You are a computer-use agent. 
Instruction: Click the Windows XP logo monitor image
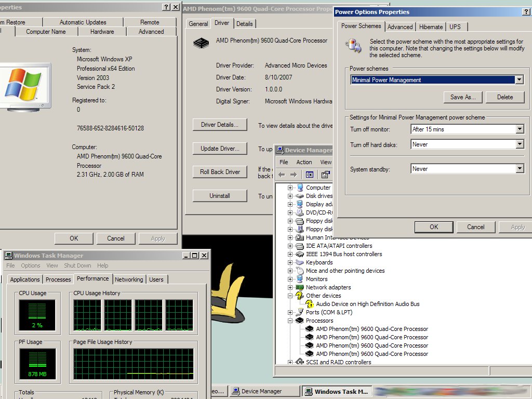click(25, 87)
